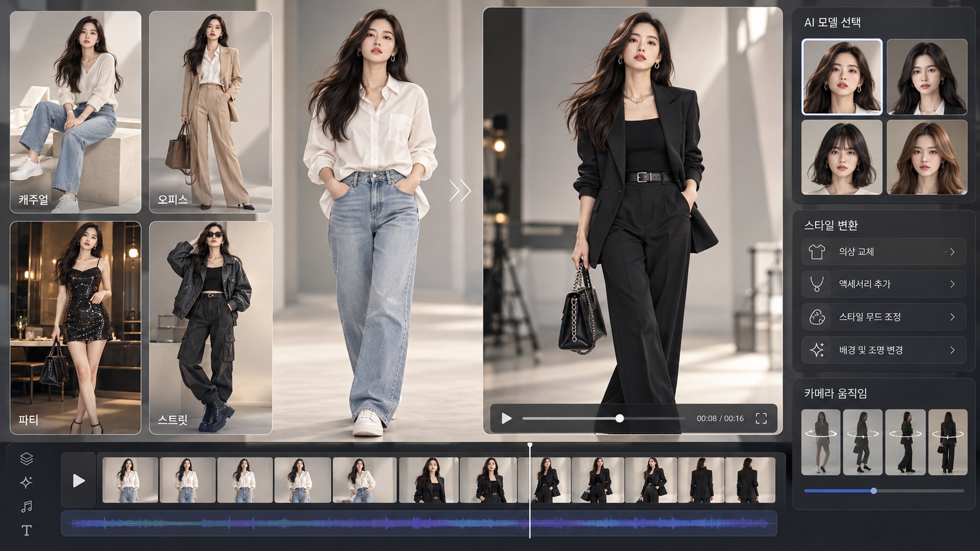Screen dimensions: 980x551
Task: Click the necklace icon next to 액세서리 추가
Action: [x=817, y=284]
